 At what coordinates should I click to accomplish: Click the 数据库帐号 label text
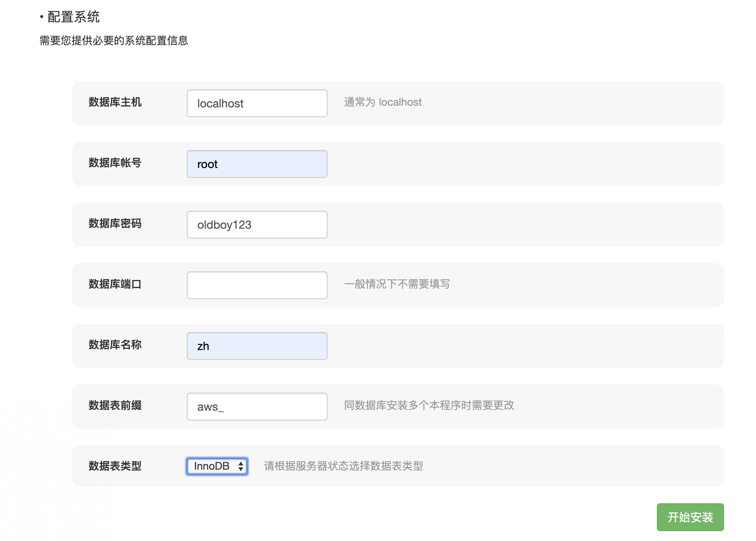point(115,163)
